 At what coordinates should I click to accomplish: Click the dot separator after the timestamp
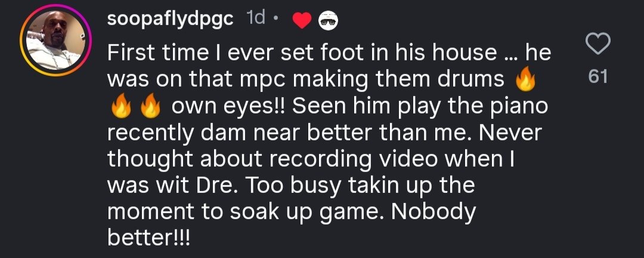(x=275, y=21)
